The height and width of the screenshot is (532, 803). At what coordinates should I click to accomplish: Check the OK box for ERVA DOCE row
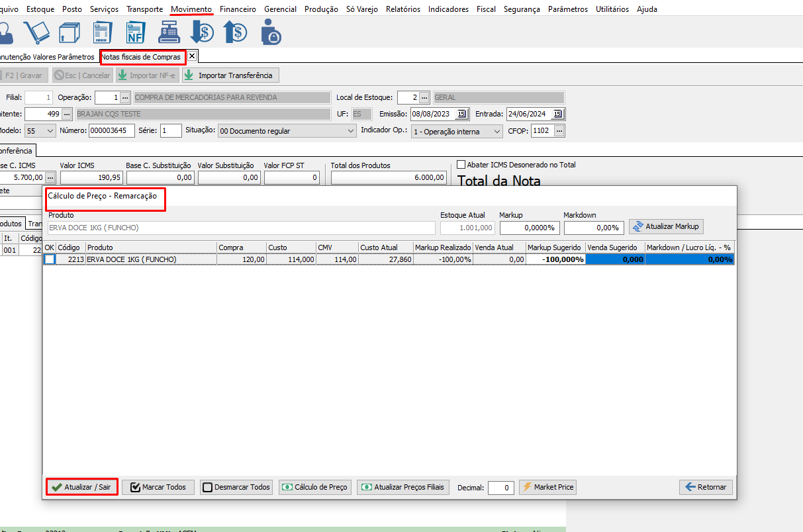[x=50, y=259]
